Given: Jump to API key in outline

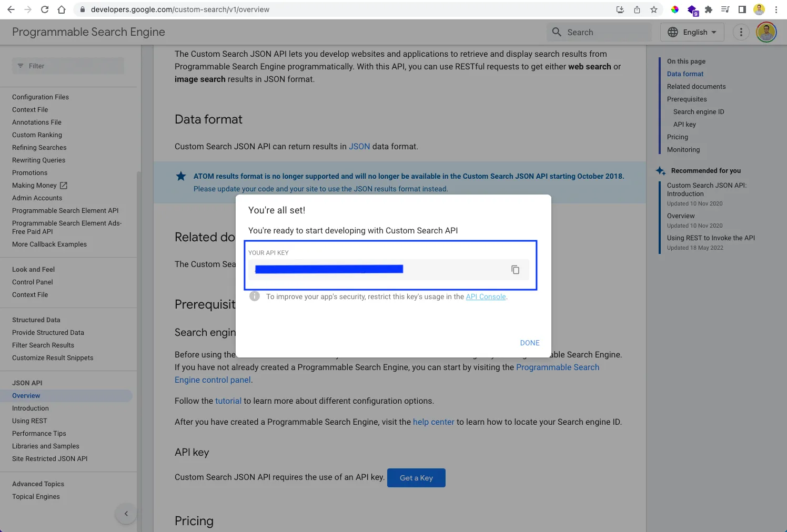Looking at the screenshot, I should (684, 125).
